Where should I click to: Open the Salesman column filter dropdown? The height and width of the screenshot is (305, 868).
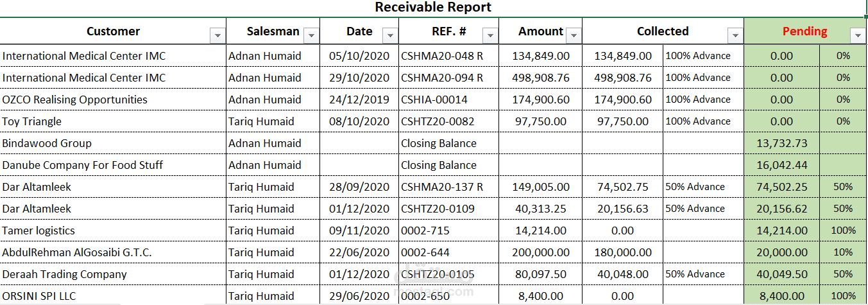coord(311,35)
